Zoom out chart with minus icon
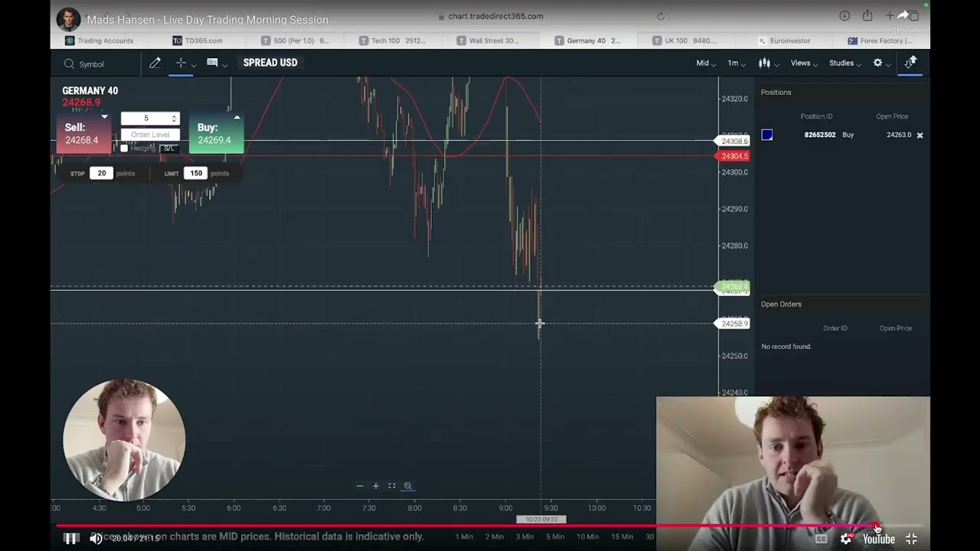The height and width of the screenshot is (551, 980). tap(360, 486)
